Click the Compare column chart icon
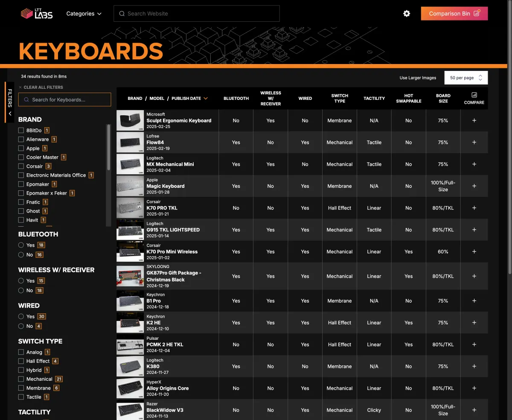This screenshot has height=420, width=512. click(x=474, y=95)
